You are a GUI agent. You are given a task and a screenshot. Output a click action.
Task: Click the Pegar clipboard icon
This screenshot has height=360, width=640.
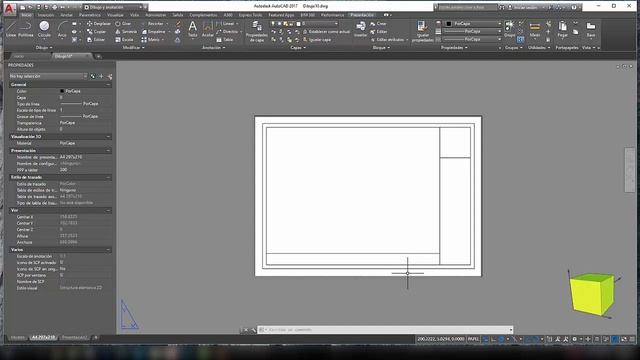pyautogui.click(x=562, y=29)
